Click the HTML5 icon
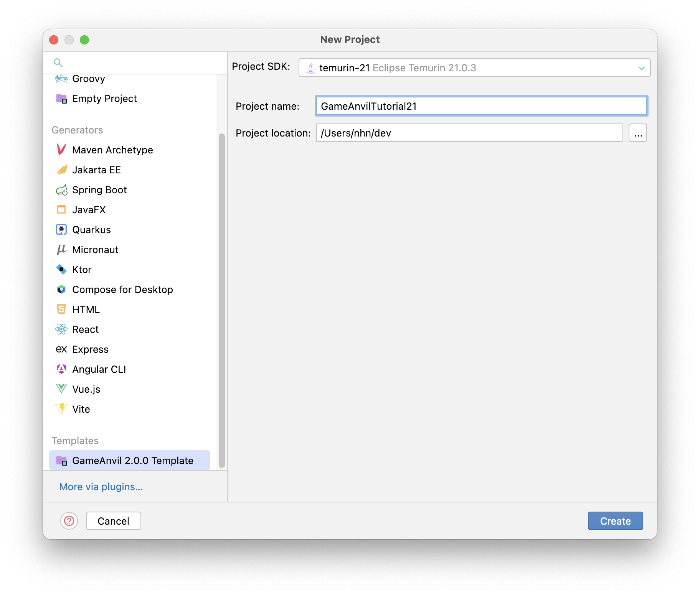This screenshot has height=596, width=700. tap(61, 309)
